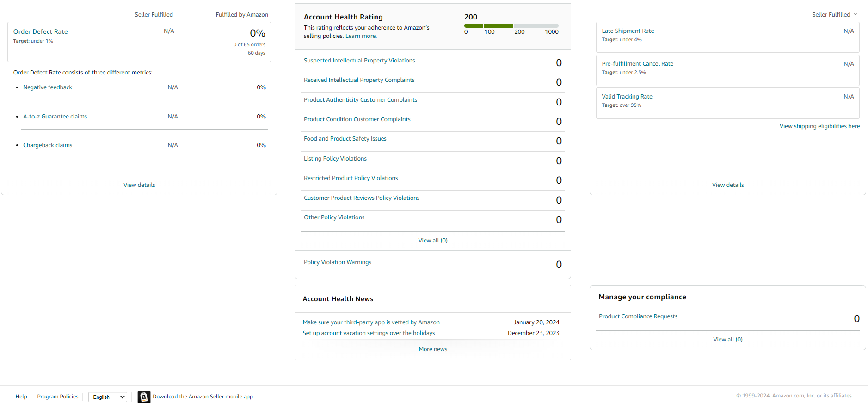Open Program Policies in the footer
Screen dimensions: 868x403
58,397
